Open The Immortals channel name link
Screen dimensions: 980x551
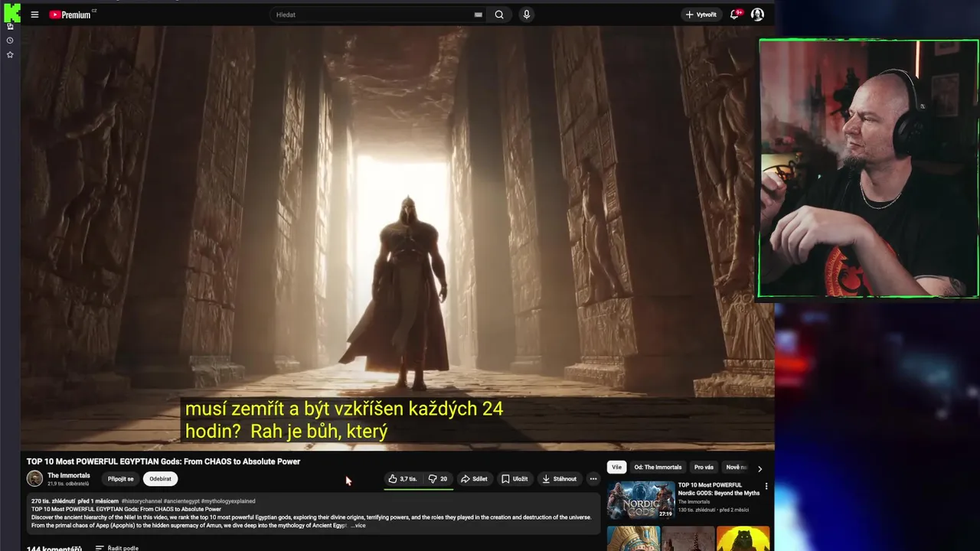click(69, 475)
